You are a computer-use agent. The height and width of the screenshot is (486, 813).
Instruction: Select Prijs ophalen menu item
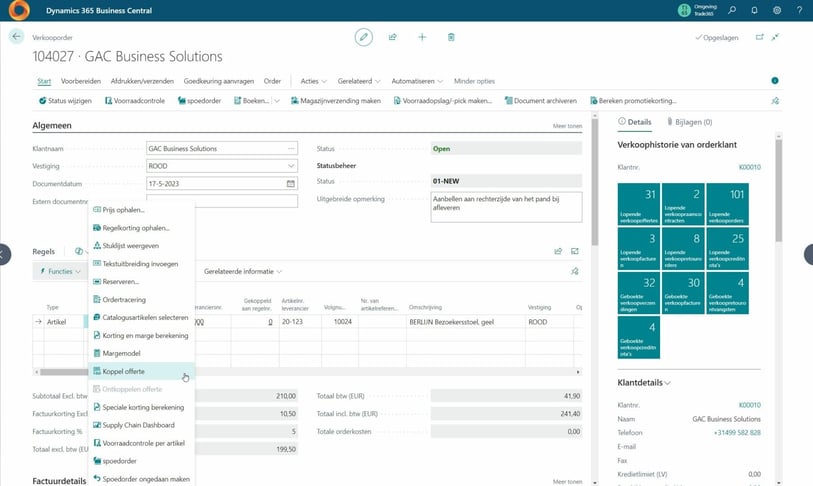pyautogui.click(x=142, y=210)
